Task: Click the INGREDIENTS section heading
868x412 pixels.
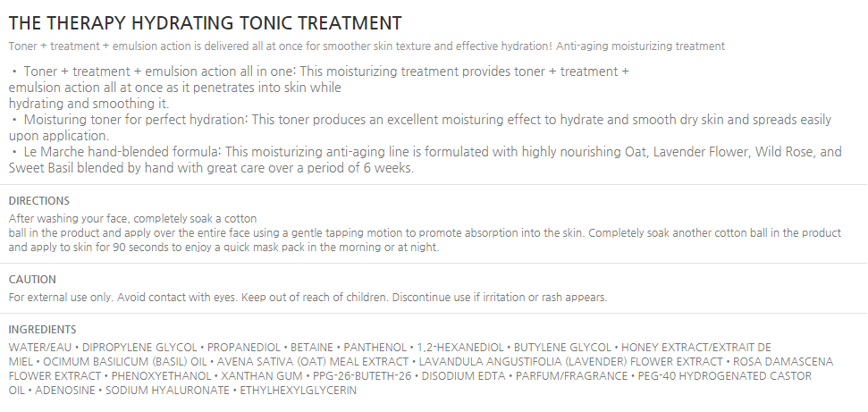Action: click(x=42, y=330)
